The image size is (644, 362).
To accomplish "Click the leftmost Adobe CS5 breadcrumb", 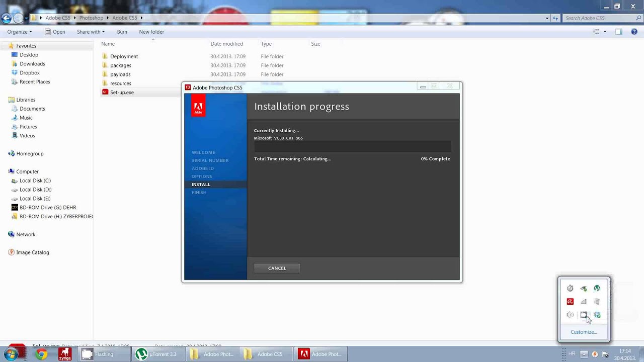I will click(58, 18).
